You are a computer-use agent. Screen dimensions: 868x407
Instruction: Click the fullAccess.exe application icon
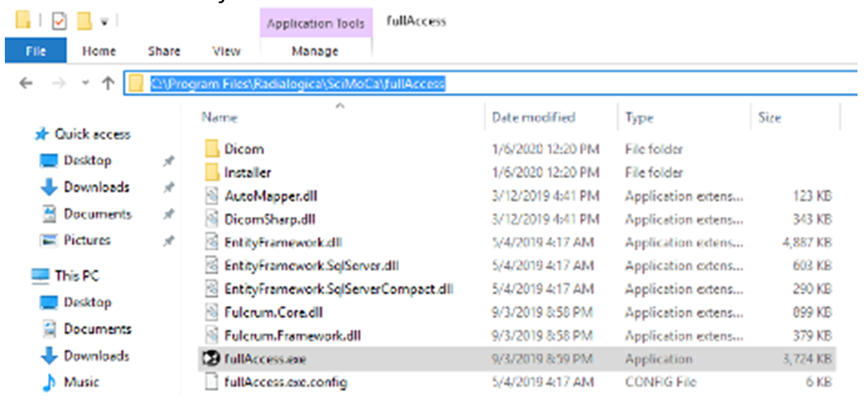(212, 358)
